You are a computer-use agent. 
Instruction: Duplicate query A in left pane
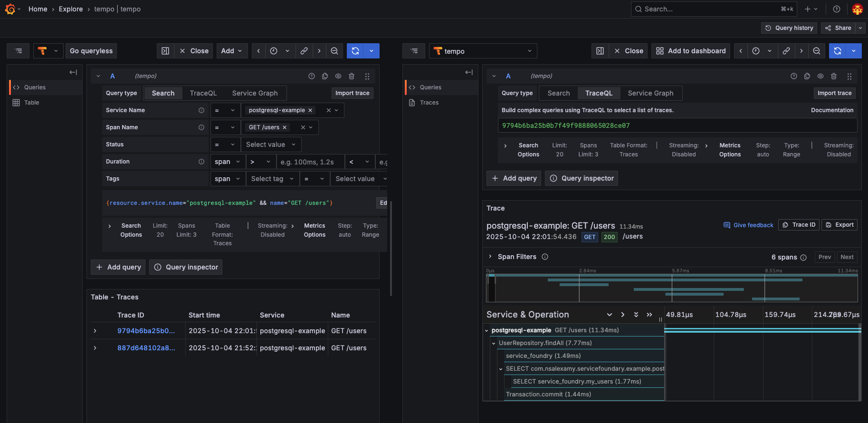coord(325,76)
